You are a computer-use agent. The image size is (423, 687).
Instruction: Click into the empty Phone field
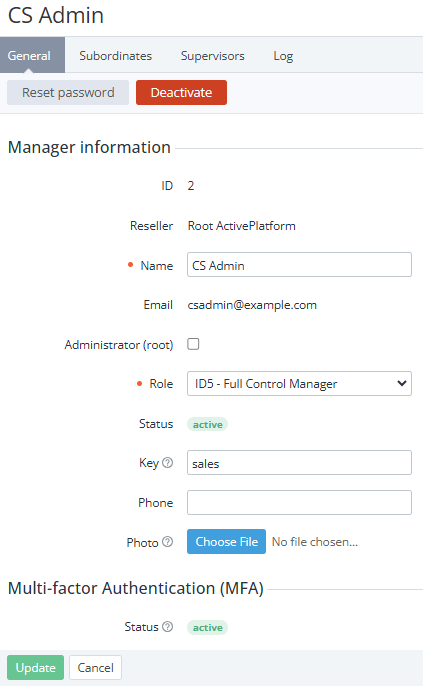pyautogui.click(x=299, y=503)
